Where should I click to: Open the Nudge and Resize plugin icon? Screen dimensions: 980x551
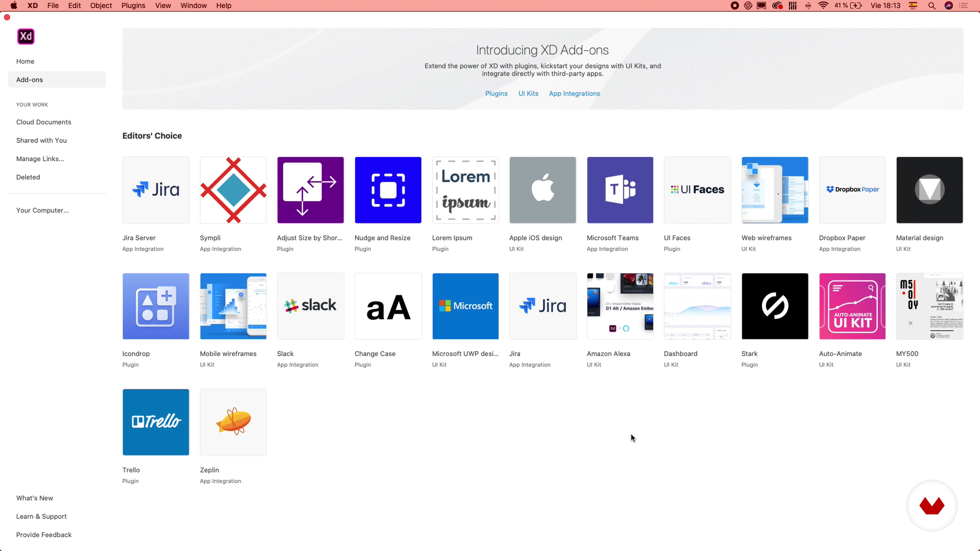388,190
